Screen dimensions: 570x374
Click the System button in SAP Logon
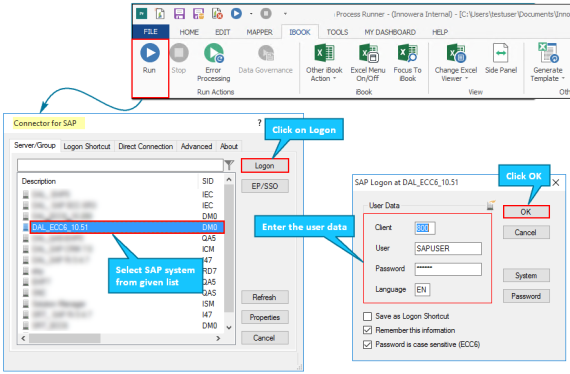526,276
